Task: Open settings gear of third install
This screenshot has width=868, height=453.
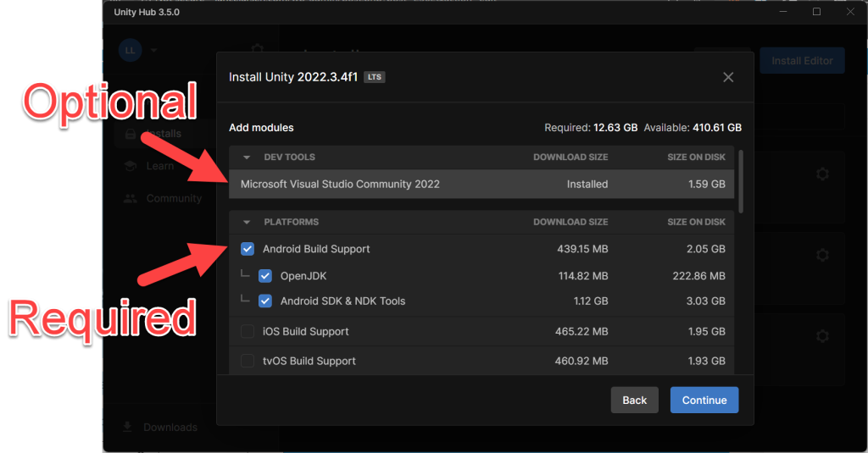Action: (x=822, y=336)
